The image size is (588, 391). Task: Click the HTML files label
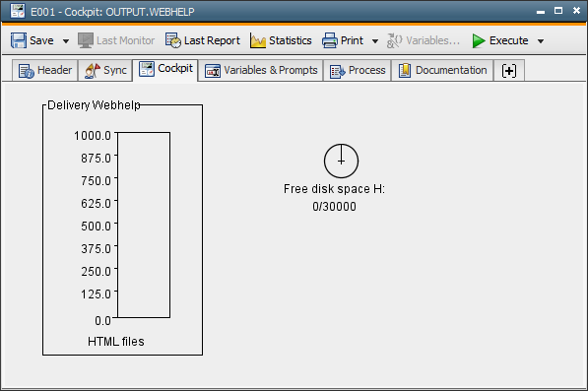(x=116, y=342)
